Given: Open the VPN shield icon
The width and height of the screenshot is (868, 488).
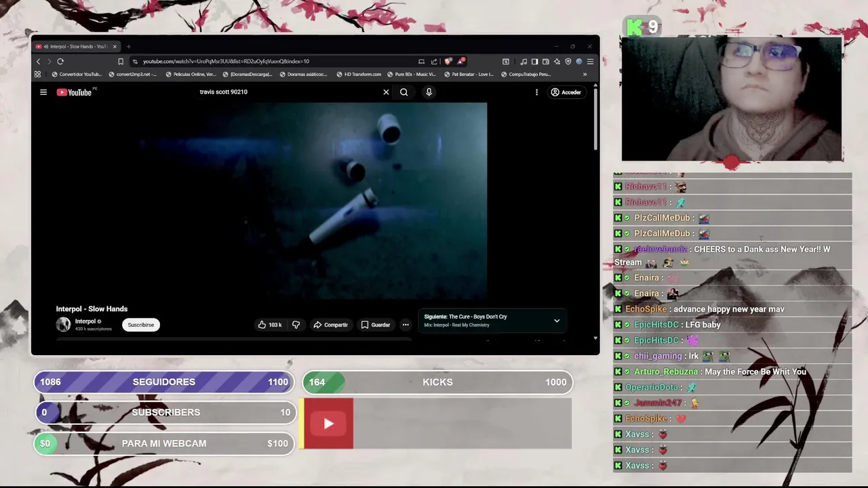Looking at the screenshot, I should 568,62.
